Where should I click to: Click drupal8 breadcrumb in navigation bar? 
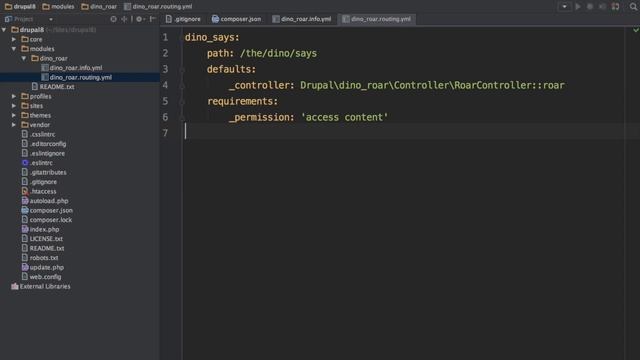[x=20, y=7]
